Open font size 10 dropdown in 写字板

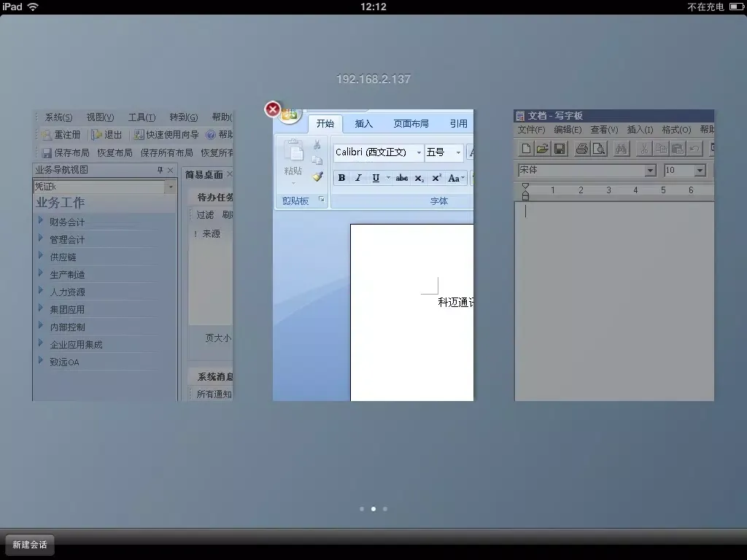click(x=700, y=171)
